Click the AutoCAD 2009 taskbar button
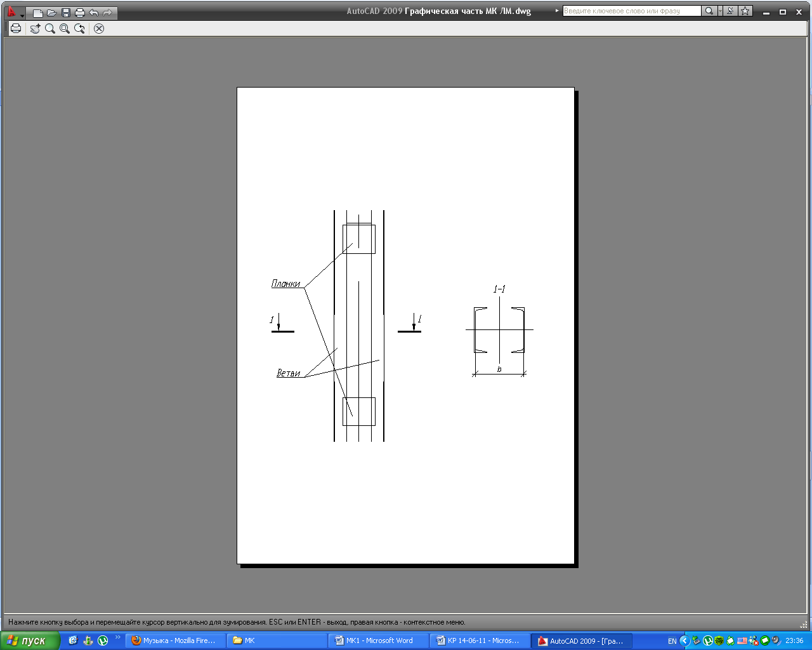The width and height of the screenshot is (812, 650). click(582, 640)
